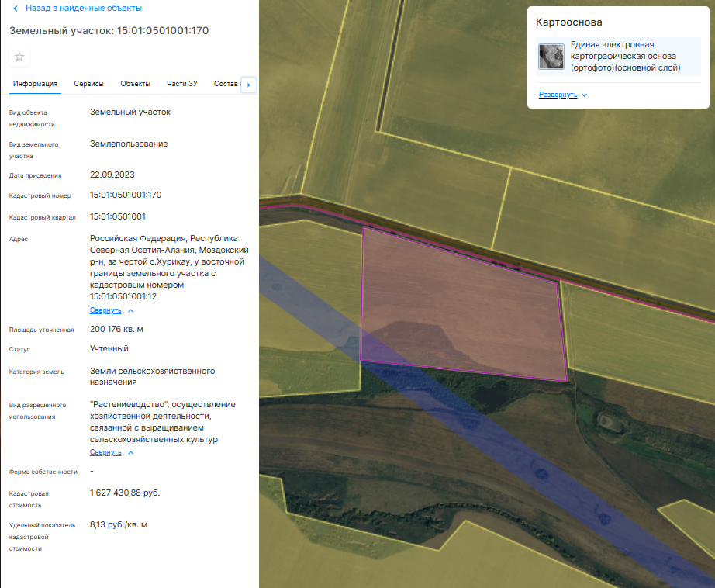715x588 pixels.
Task: Click area value '200 176 кв. м'
Action: tap(116, 329)
